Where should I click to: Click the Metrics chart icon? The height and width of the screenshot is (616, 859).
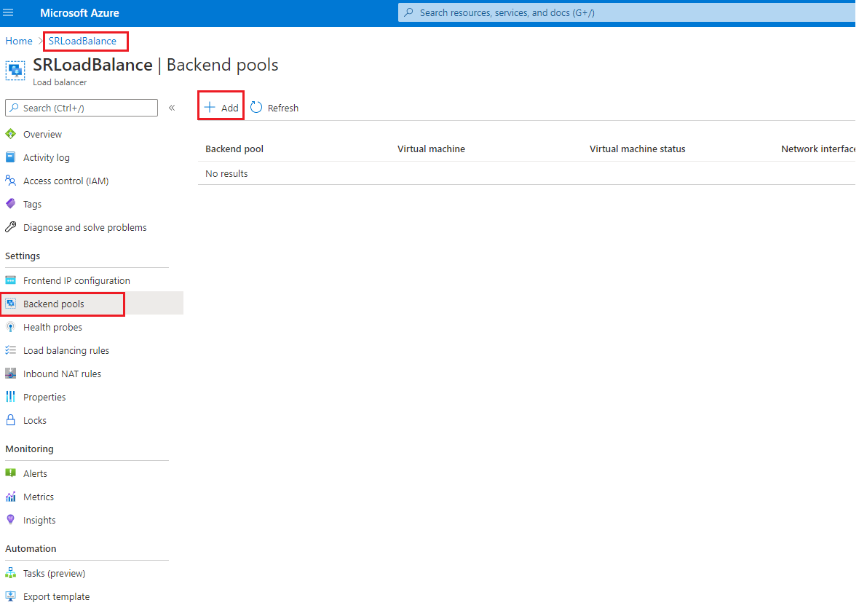coord(11,497)
